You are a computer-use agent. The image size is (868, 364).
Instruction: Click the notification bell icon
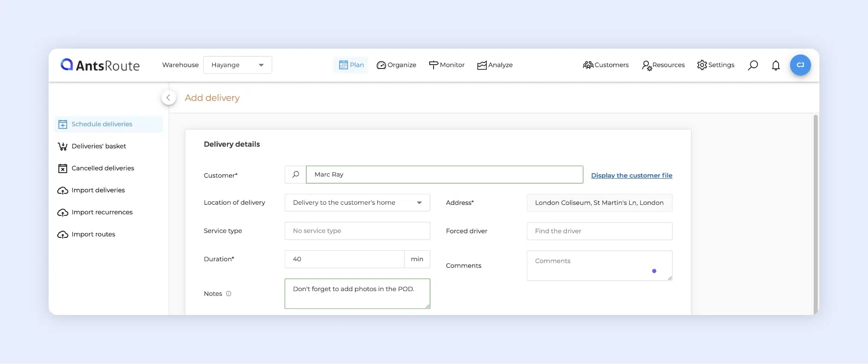[776, 65]
